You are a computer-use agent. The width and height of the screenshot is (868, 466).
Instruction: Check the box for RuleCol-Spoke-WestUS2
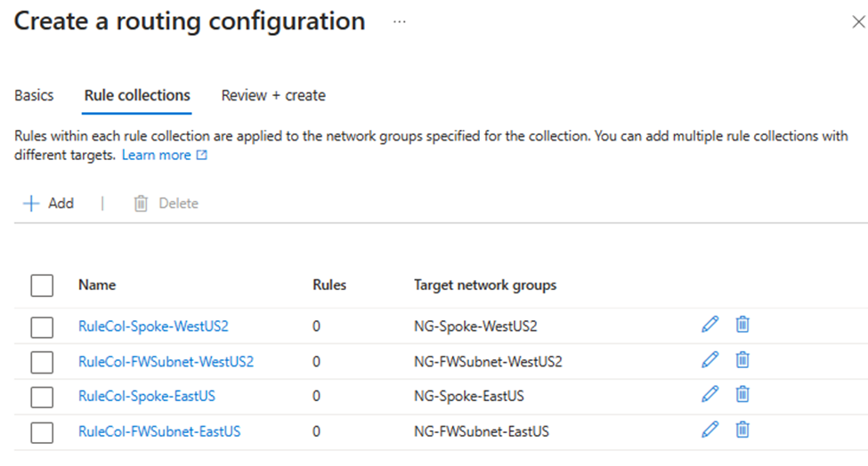(x=42, y=327)
